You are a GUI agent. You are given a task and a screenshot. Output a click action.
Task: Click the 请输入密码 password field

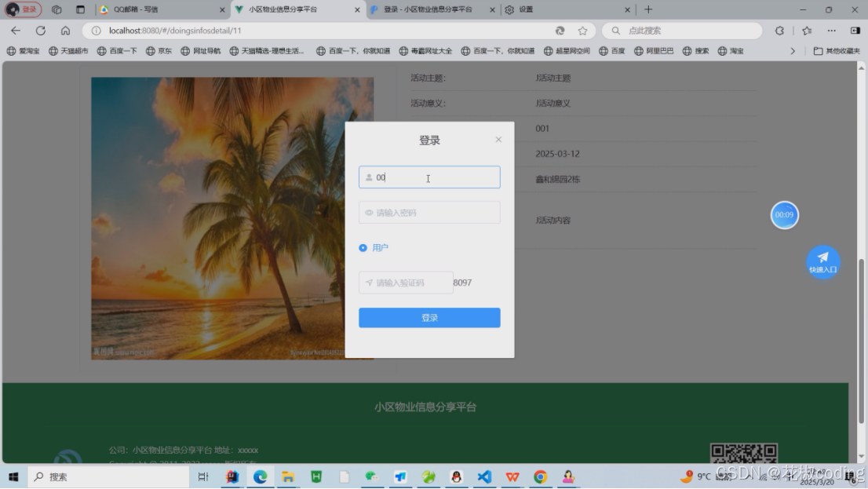(429, 212)
